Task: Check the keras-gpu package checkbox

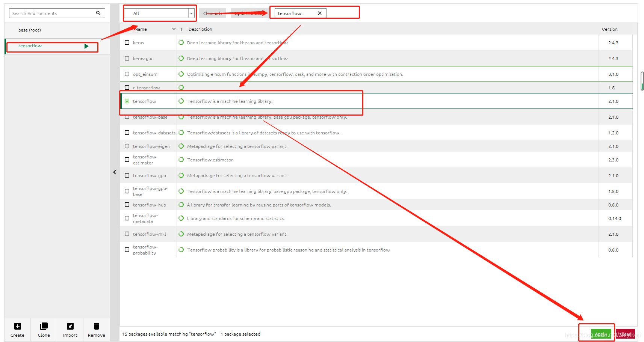Action: (x=127, y=58)
